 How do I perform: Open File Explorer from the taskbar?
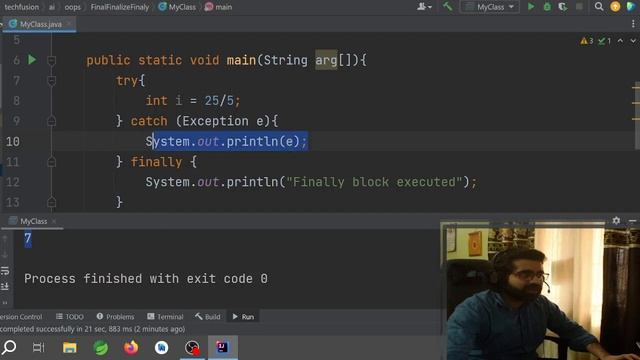pos(70,348)
